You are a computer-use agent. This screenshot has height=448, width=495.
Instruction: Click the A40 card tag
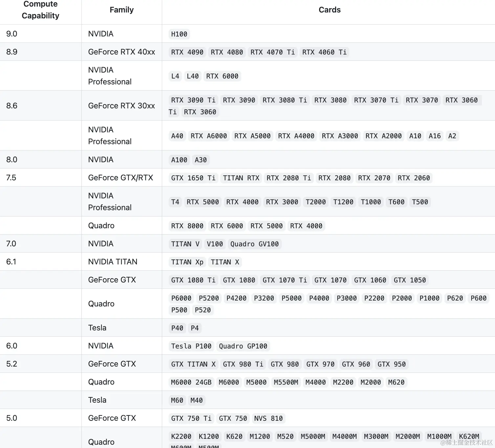(x=177, y=136)
